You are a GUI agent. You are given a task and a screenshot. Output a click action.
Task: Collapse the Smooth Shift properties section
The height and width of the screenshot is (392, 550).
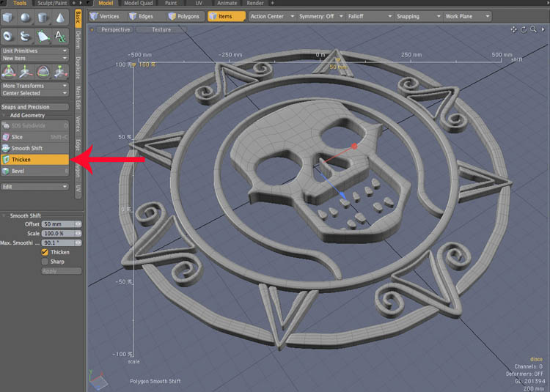point(4,215)
